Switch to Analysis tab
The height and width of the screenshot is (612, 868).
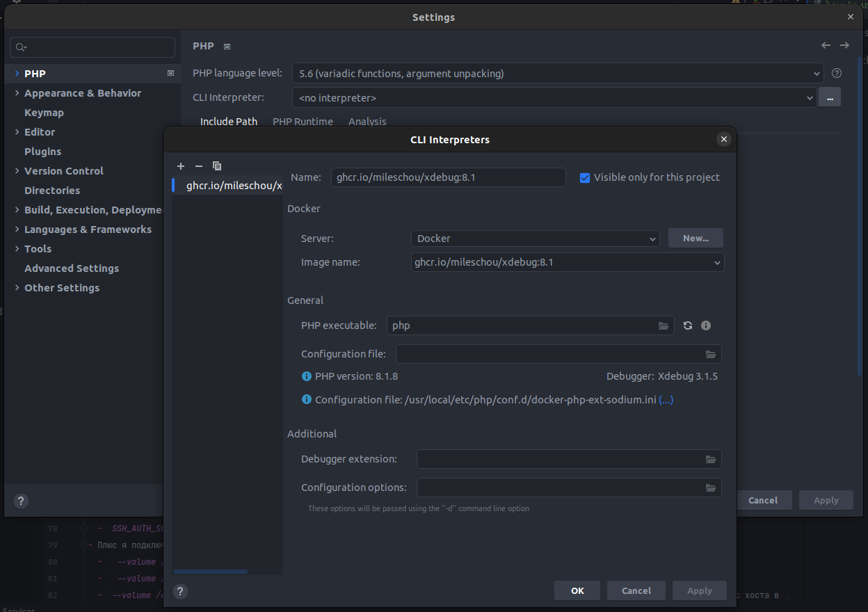tap(367, 121)
